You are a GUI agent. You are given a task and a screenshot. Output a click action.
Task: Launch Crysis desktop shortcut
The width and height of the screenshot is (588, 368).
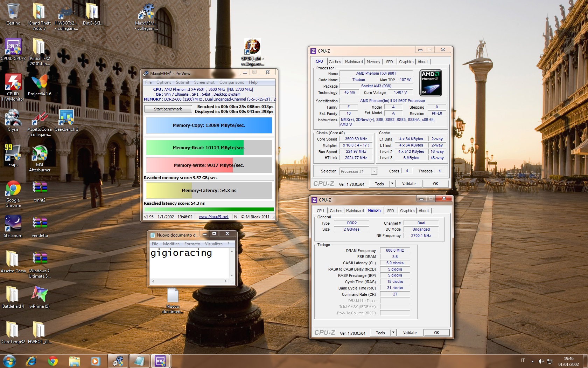click(13, 120)
